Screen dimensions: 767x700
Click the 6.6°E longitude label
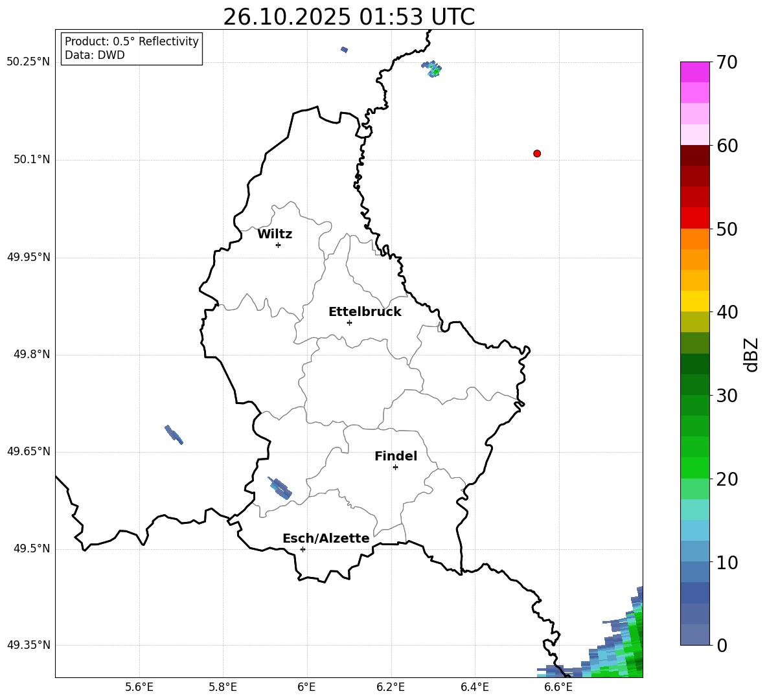[x=558, y=687]
